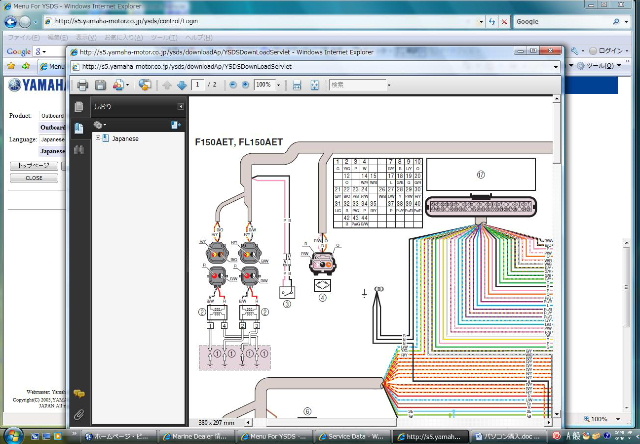
Task: Zoom out with the minus button
Action: click(233, 84)
